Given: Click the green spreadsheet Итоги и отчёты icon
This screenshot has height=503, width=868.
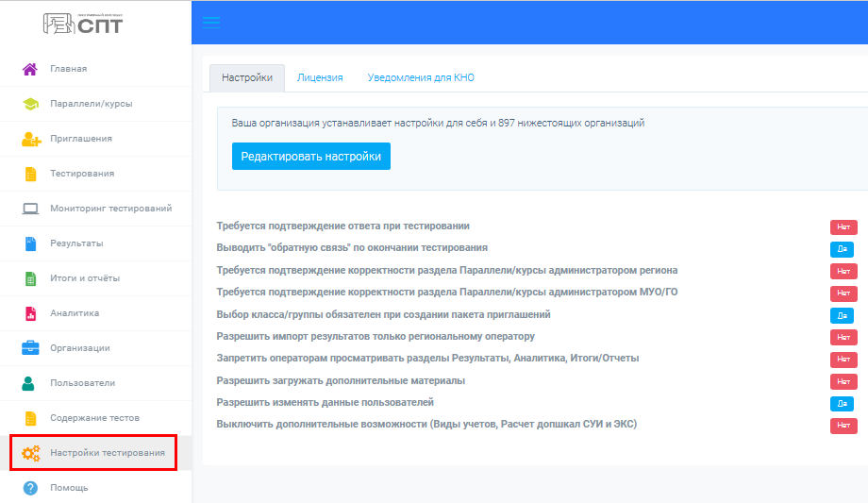Looking at the screenshot, I should (31, 278).
